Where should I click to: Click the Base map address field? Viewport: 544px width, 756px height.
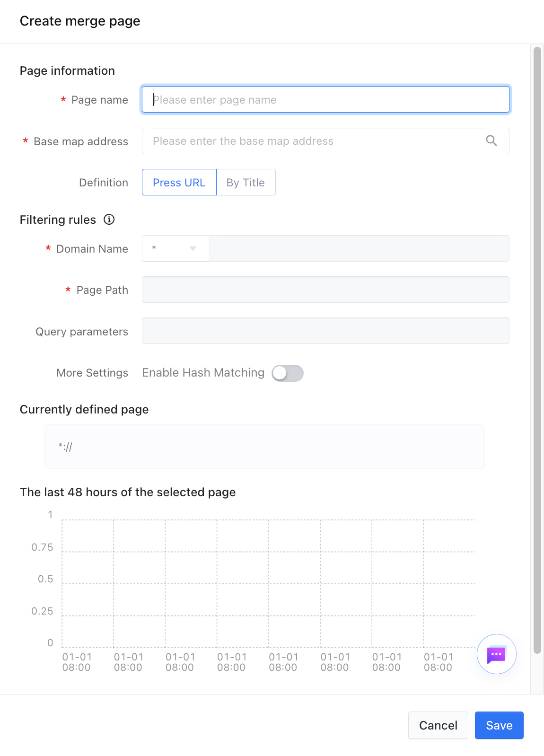[x=325, y=141]
